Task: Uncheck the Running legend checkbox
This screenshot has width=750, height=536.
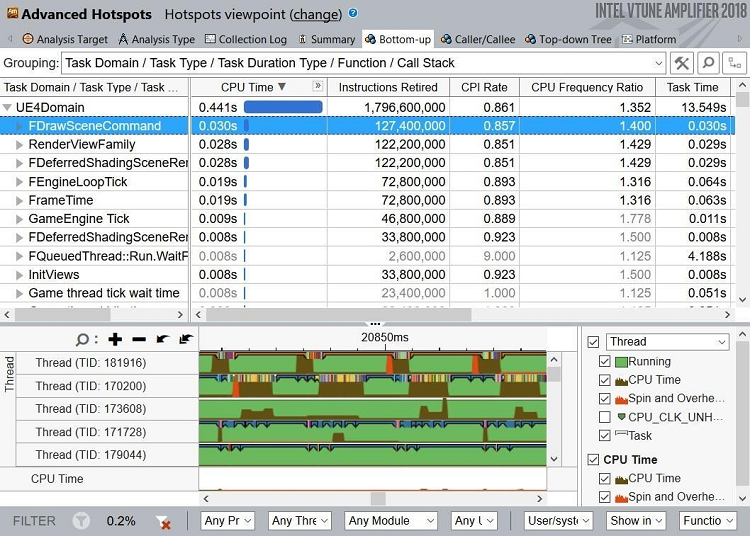Action: tap(605, 361)
